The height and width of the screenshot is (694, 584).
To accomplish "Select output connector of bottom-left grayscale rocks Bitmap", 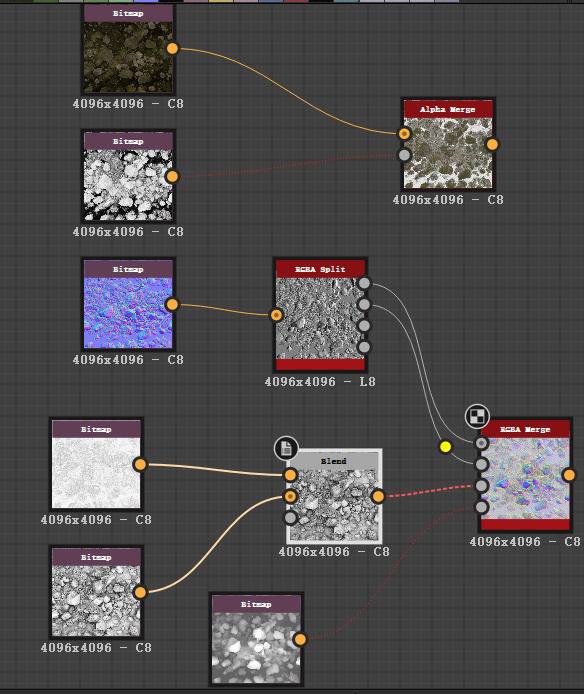I will click(x=140, y=592).
